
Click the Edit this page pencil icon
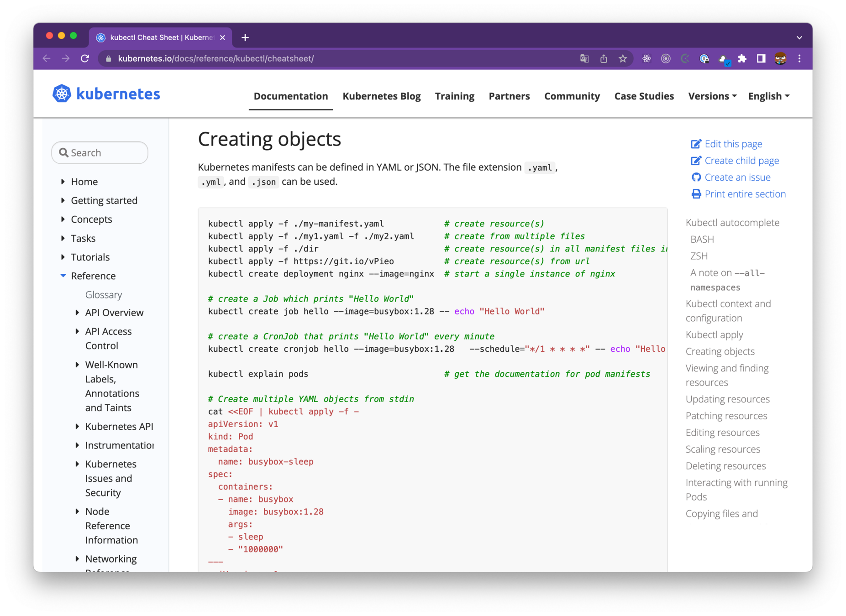click(x=696, y=144)
